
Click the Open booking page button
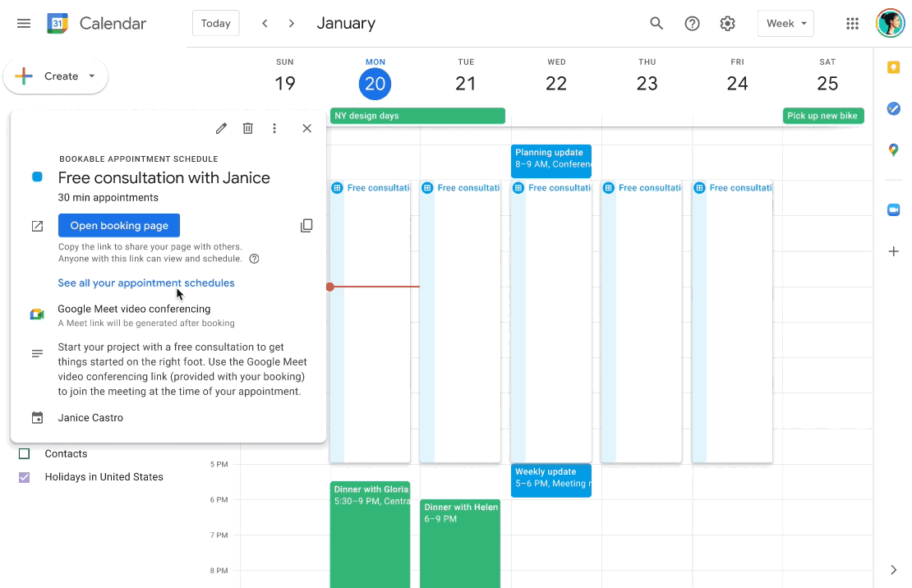119,226
